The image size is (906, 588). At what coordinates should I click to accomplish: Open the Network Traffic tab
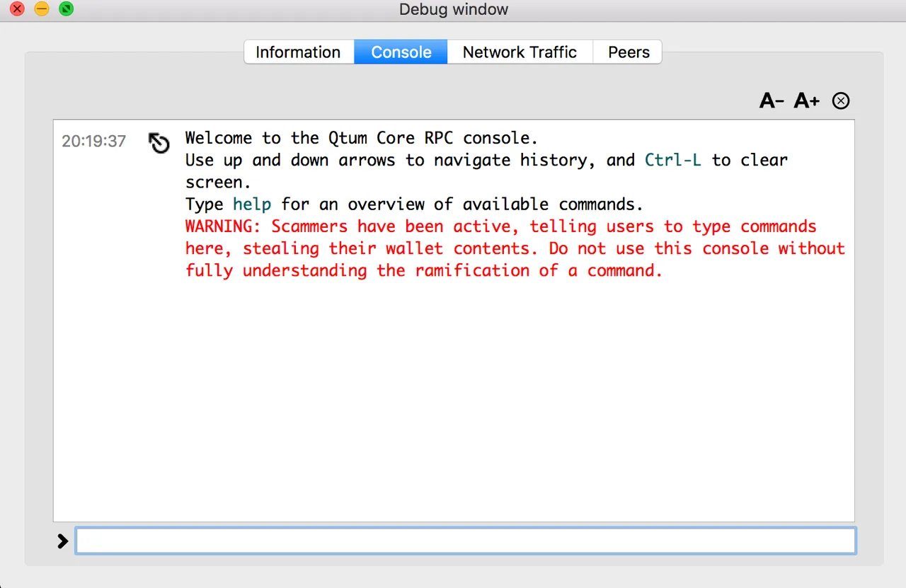(x=520, y=52)
